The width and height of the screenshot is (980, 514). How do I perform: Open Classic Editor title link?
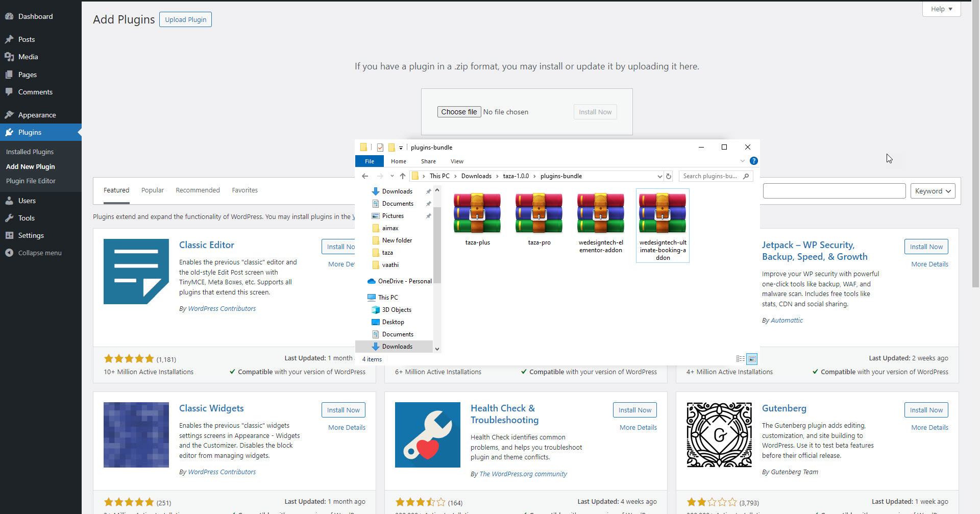pos(207,245)
